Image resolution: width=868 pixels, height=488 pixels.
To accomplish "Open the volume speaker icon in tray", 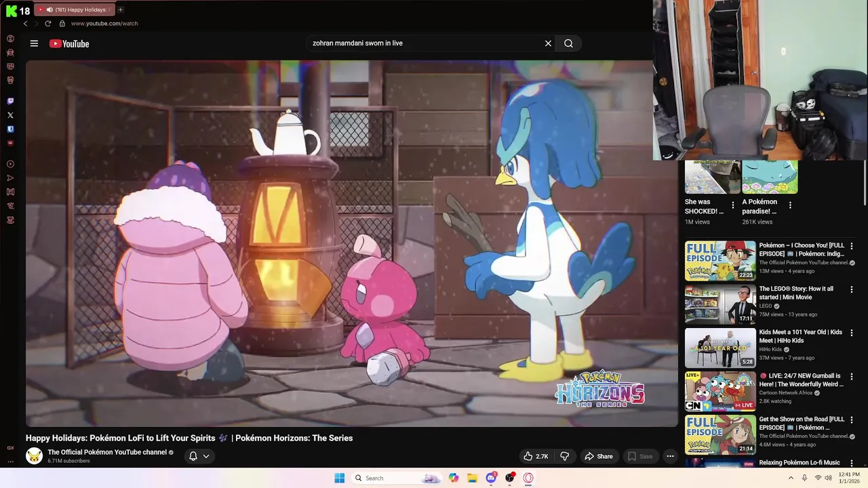I will (829, 478).
